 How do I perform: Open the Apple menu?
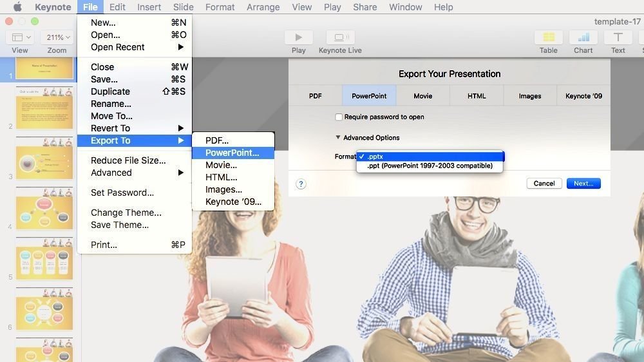(17, 7)
